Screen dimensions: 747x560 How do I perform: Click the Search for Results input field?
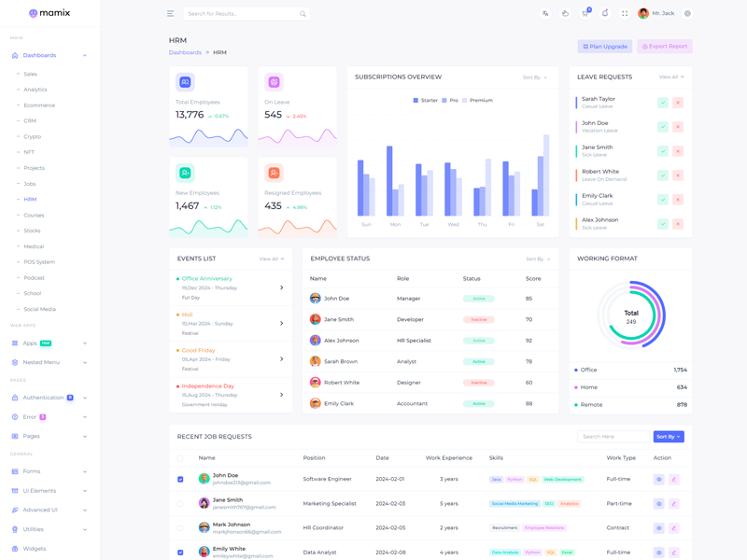(x=241, y=14)
